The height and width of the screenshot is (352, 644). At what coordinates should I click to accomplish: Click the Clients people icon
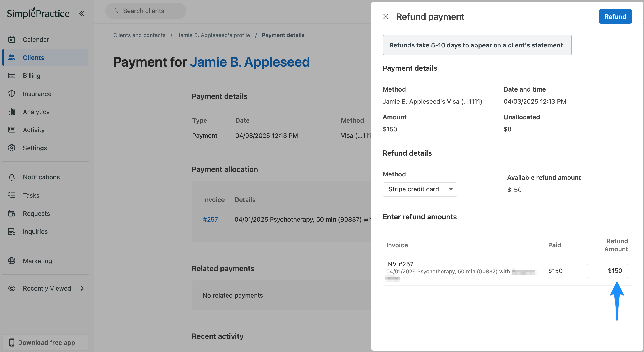(12, 58)
